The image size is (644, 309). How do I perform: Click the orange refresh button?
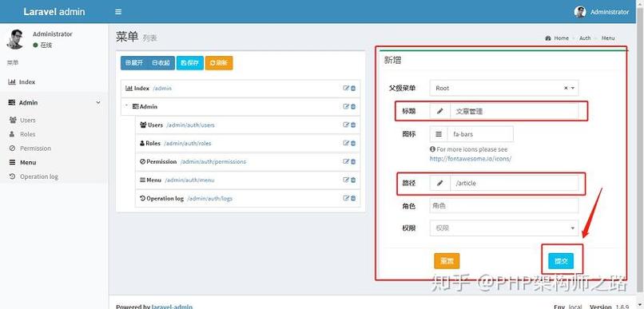(x=219, y=63)
